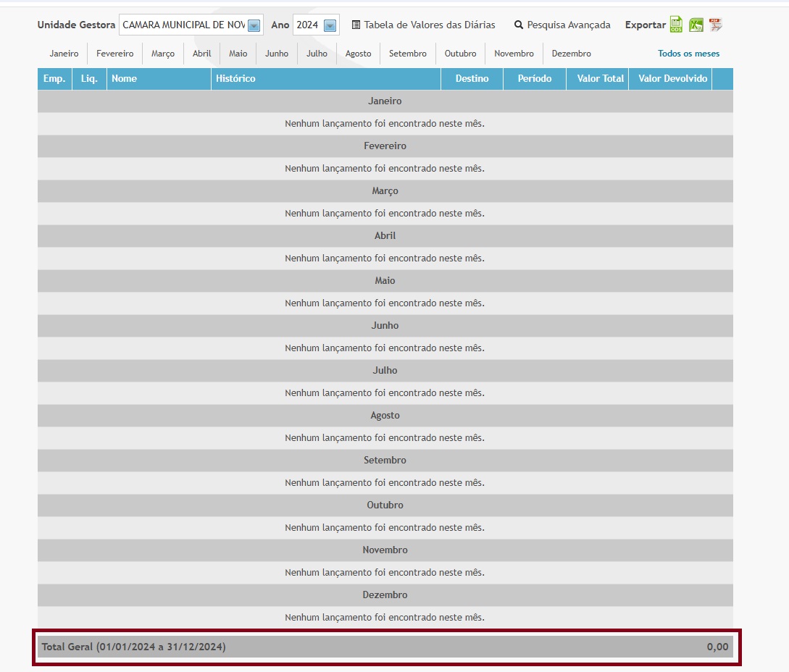Click the Destino column header

tap(472, 79)
